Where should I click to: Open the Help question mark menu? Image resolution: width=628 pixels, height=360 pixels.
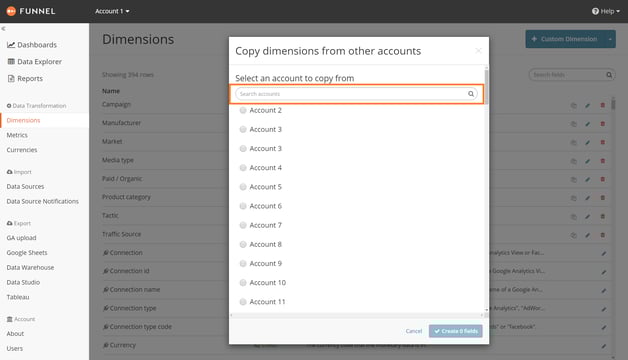(595, 11)
